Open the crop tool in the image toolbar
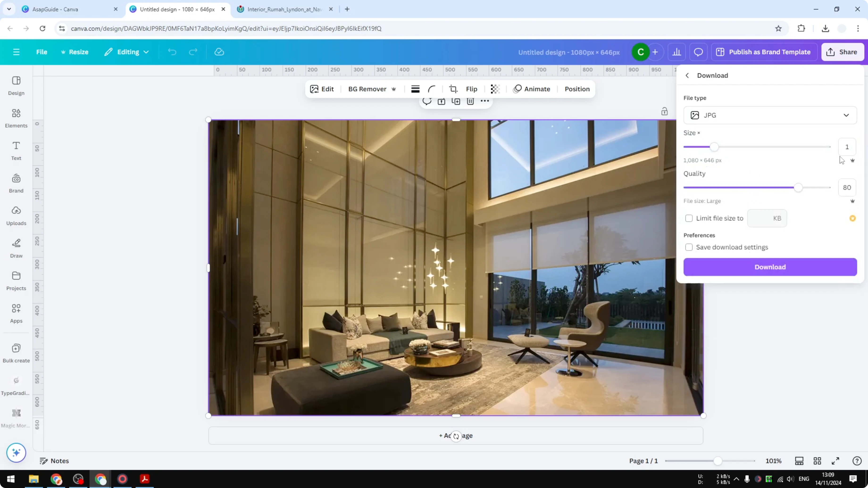868x488 pixels. click(x=453, y=89)
